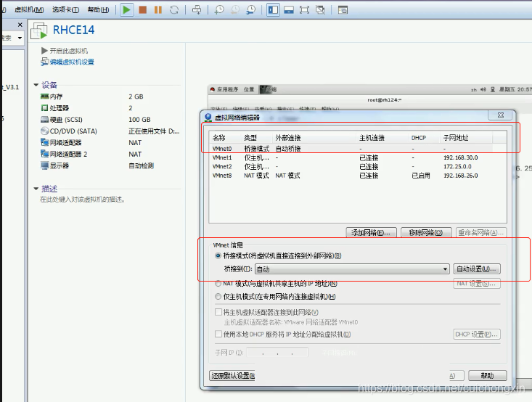Image resolution: width=532 pixels, height=402 pixels.
Task: Click 添加网络(E)... button
Action: (371, 232)
